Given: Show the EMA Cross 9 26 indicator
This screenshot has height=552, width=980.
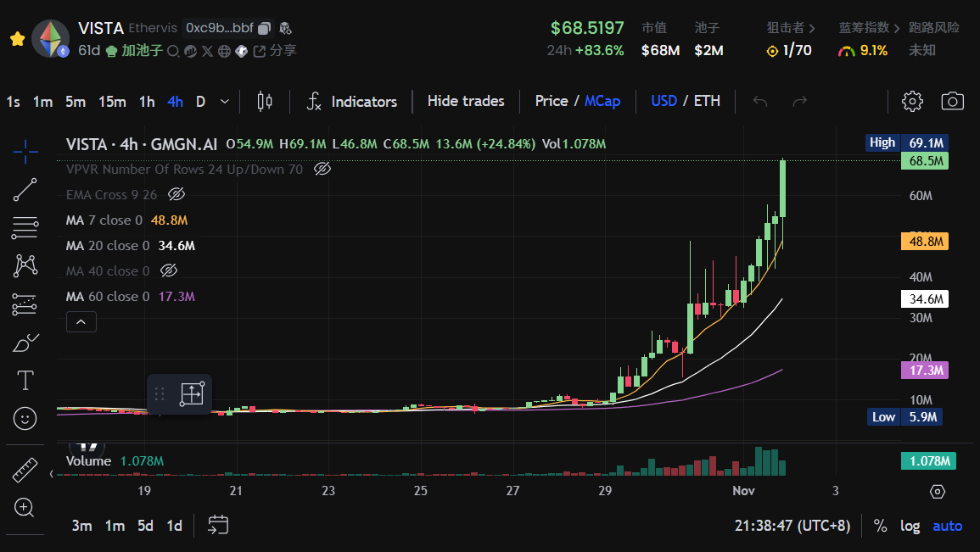Looking at the screenshot, I should click(x=176, y=194).
